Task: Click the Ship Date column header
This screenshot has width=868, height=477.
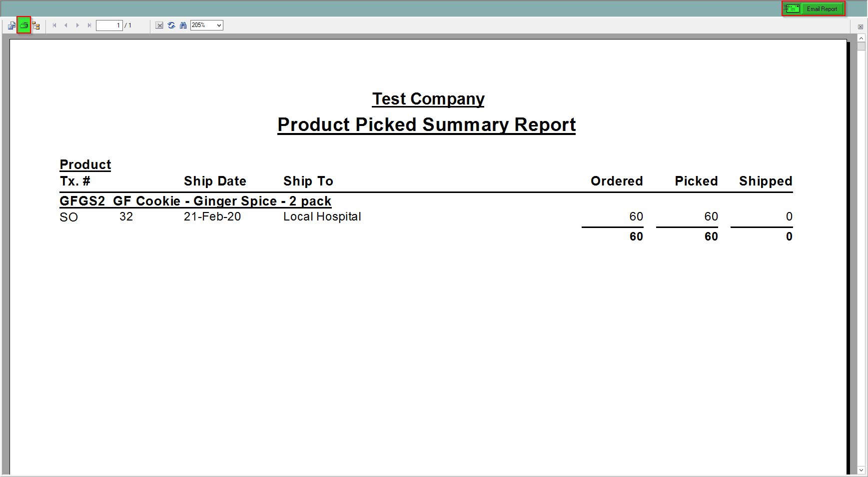Action: (x=215, y=181)
